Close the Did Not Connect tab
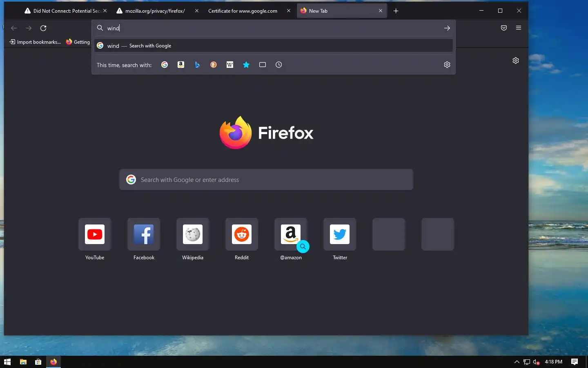The image size is (588, 368). tap(105, 11)
